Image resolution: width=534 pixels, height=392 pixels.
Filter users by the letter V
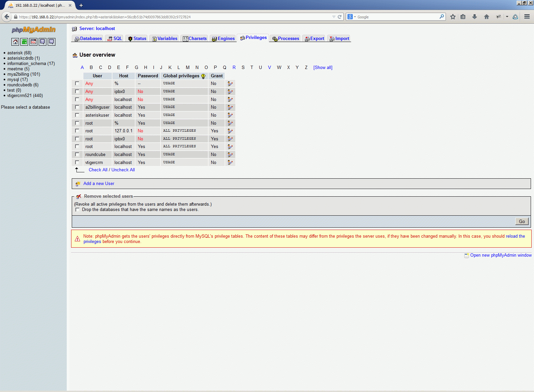[269, 68]
